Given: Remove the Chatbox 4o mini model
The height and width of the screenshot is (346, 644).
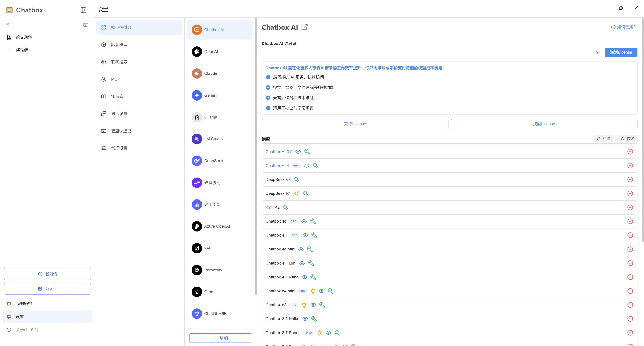Looking at the screenshot, I should tap(630, 249).
